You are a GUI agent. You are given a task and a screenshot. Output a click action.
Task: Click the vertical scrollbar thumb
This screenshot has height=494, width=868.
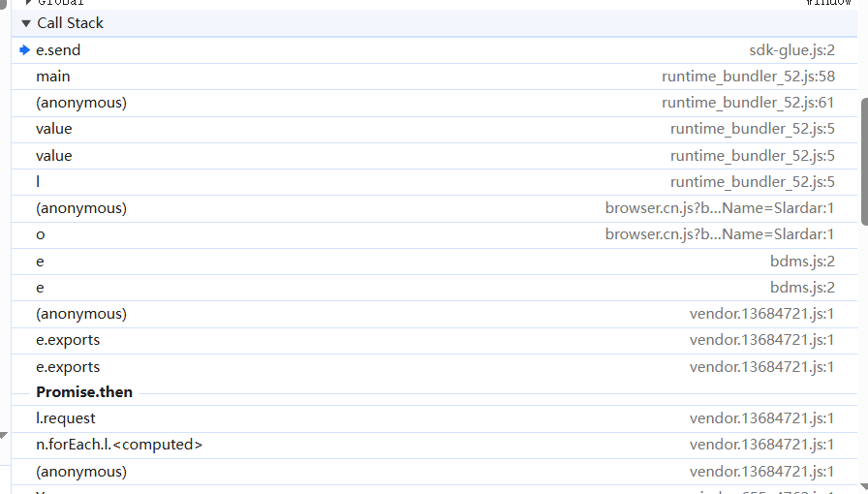864,162
